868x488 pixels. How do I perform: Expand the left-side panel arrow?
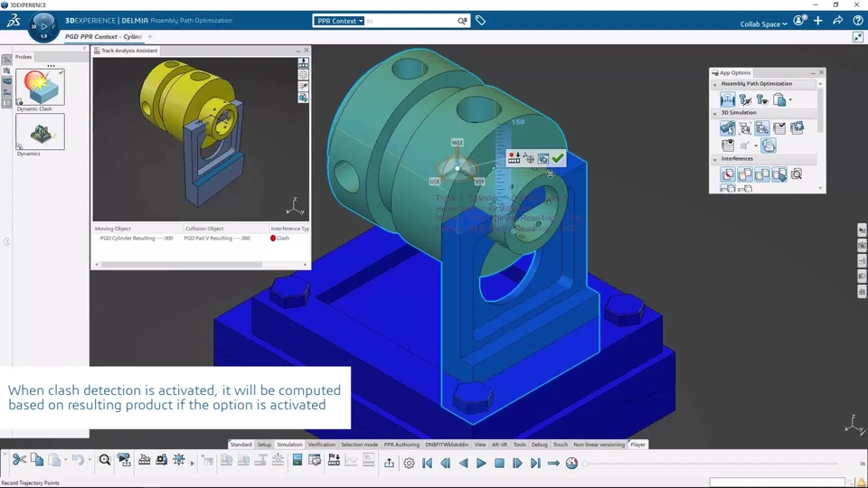click(x=6, y=242)
